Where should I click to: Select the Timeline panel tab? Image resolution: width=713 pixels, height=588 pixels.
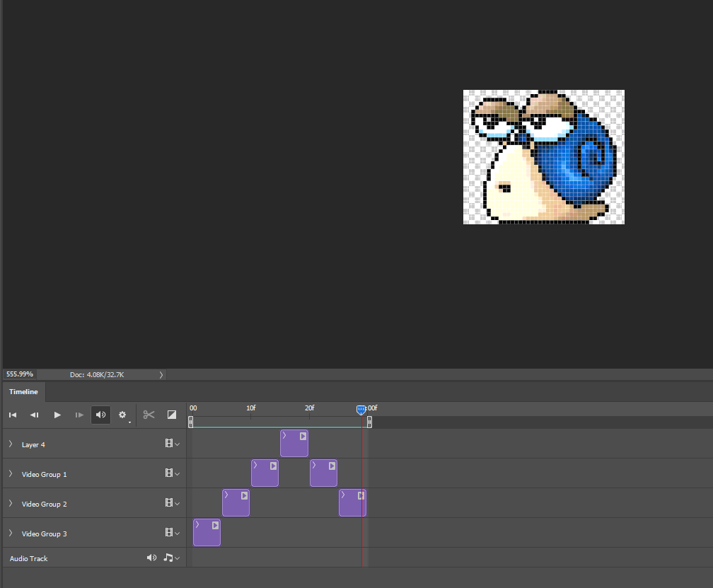pyautogui.click(x=24, y=391)
